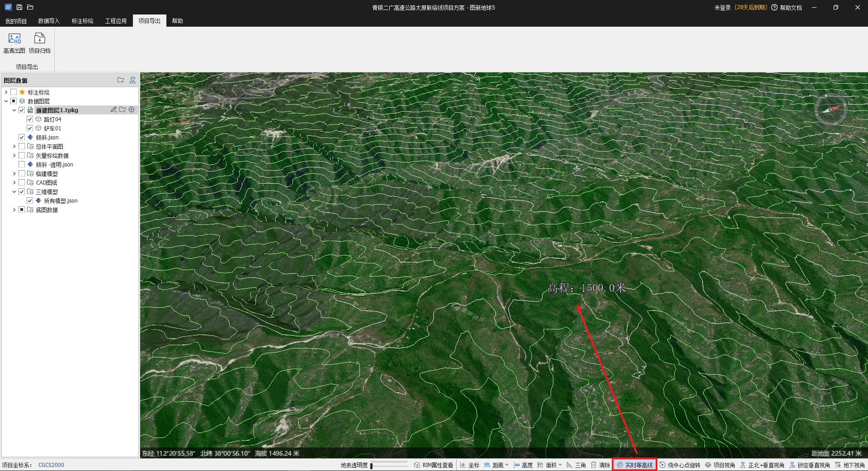Open the 帮助文档 help link

tap(787, 8)
